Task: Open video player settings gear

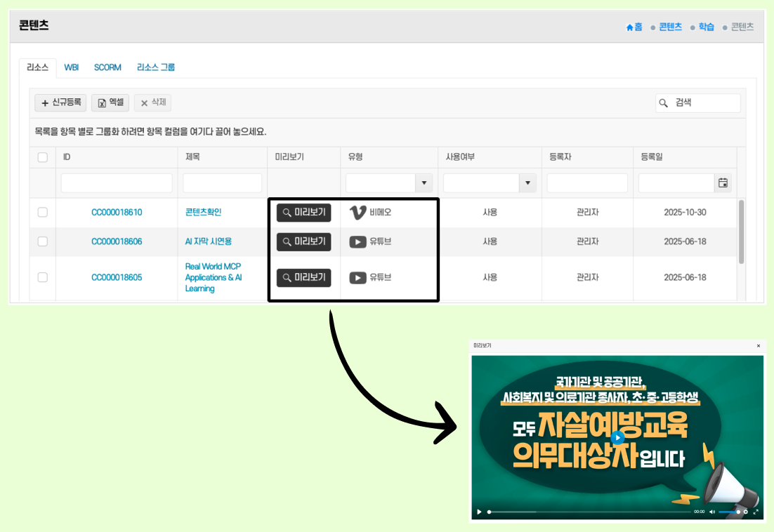Action: pos(745,512)
